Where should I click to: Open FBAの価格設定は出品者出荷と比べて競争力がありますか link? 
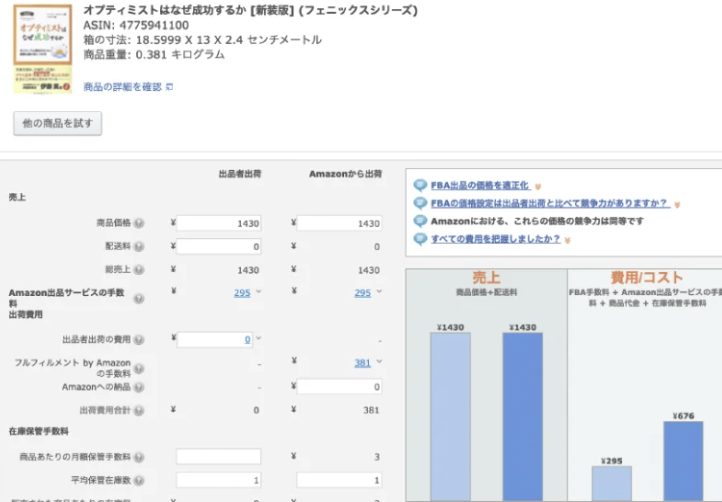(550, 203)
